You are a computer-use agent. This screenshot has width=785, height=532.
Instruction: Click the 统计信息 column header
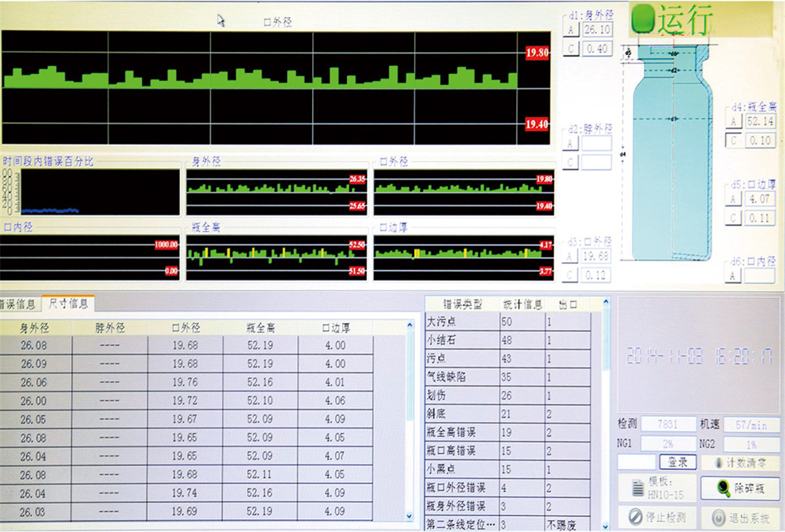click(x=522, y=304)
